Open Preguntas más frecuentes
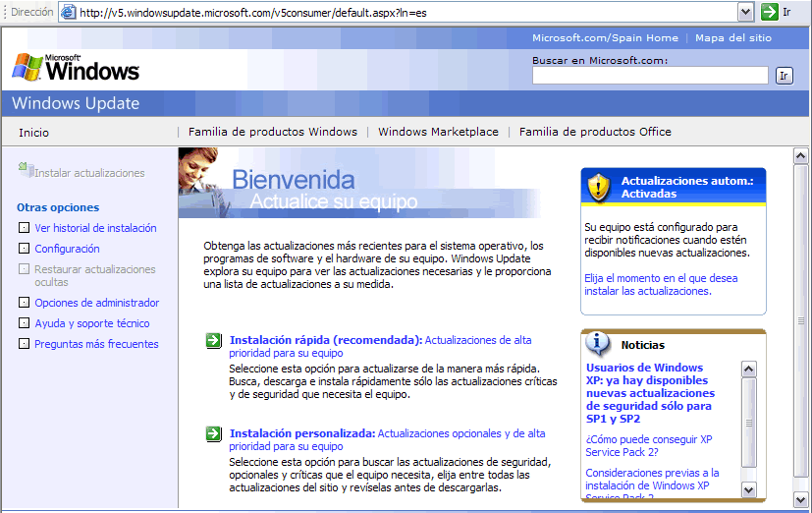 [96, 344]
